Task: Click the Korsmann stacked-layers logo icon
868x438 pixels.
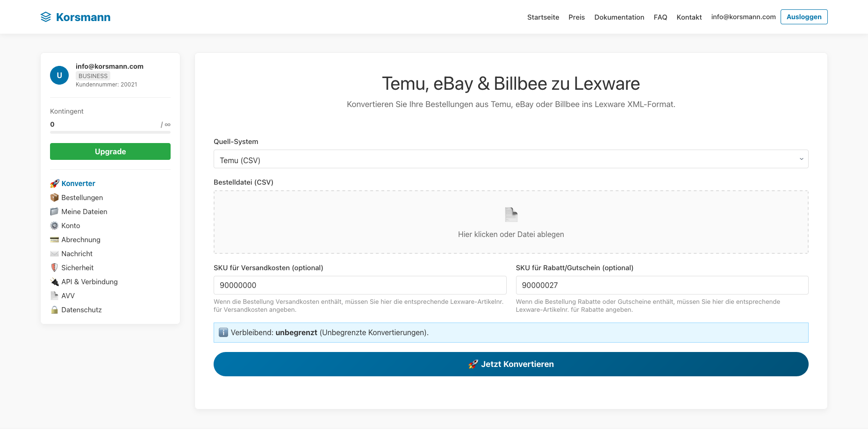Action: click(46, 17)
